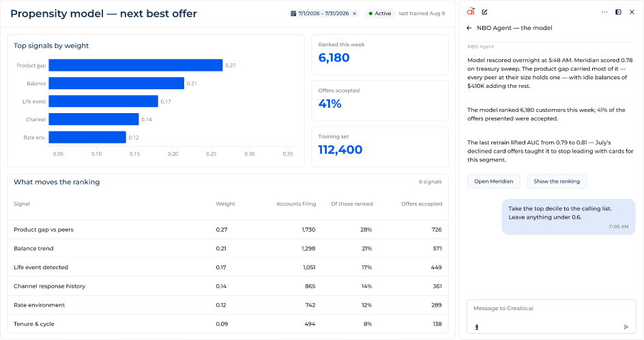Sort by Offers accepted column header
The image size is (644, 340).
point(422,204)
